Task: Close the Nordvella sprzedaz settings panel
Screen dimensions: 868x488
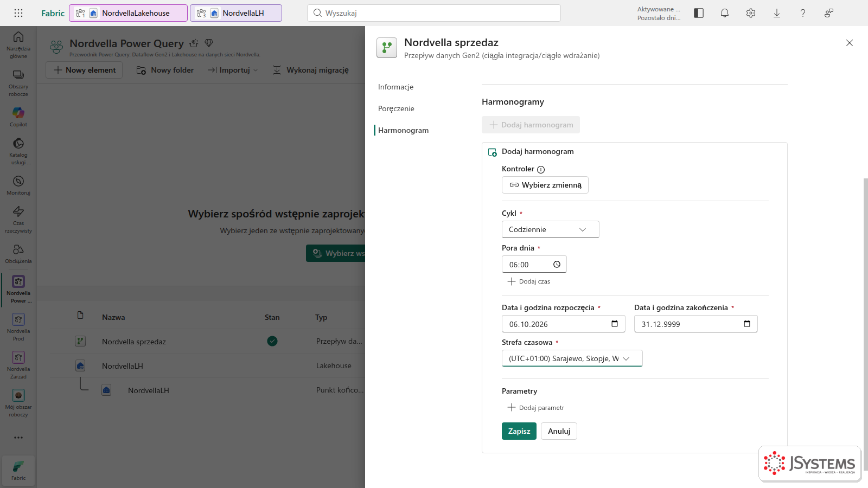Action: point(850,43)
